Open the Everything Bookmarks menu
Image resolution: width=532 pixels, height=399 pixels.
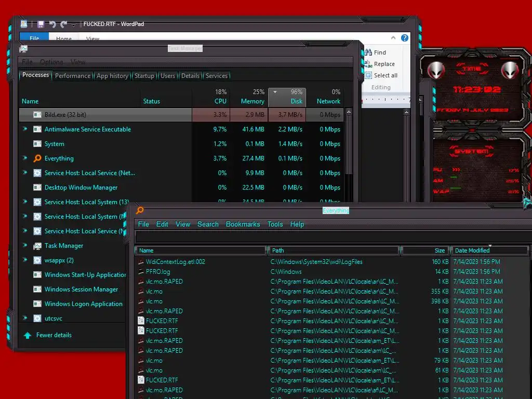click(243, 224)
